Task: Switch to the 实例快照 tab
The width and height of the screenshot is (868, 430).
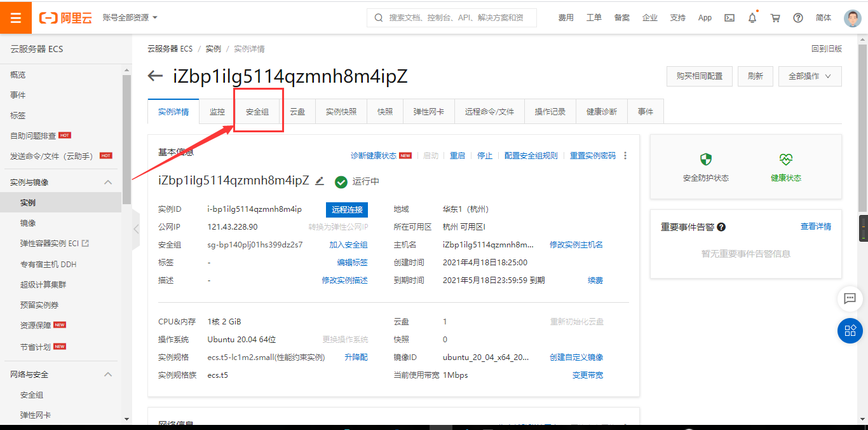Action: coord(341,111)
